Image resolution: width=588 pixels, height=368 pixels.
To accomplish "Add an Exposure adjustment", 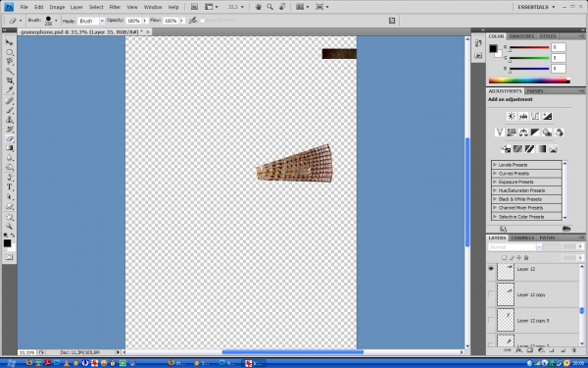I will tap(547, 116).
